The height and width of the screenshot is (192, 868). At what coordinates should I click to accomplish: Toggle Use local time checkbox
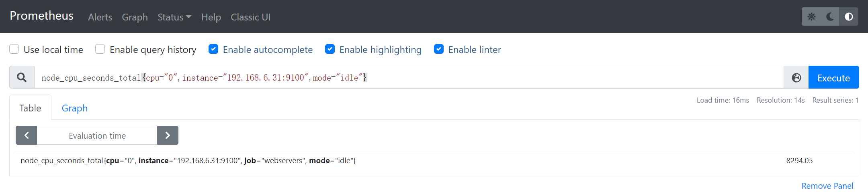(14, 49)
